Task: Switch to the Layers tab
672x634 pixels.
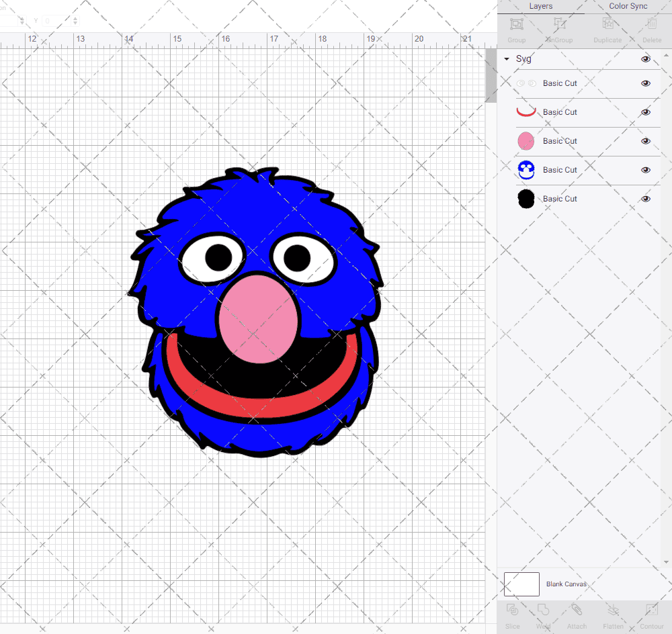Action: point(540,7)
